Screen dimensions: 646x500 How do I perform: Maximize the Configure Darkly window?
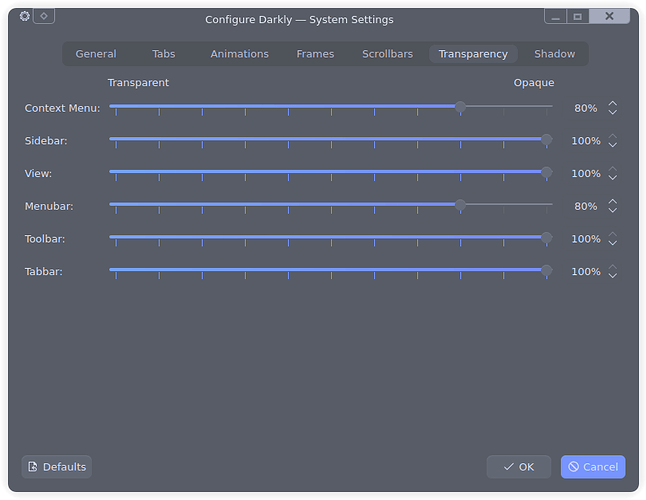pyautogui.click(x=578, y=16)
